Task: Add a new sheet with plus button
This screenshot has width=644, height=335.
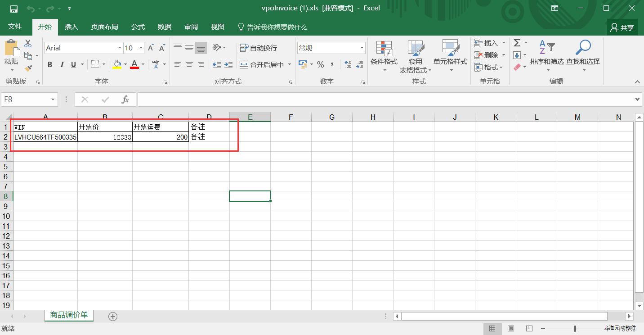Action: pos(113,316)
